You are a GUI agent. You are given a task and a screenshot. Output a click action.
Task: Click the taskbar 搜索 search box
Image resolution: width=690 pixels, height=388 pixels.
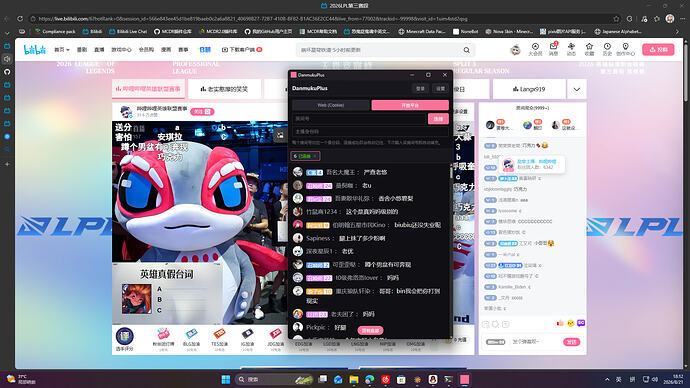[x=274, y=380]
